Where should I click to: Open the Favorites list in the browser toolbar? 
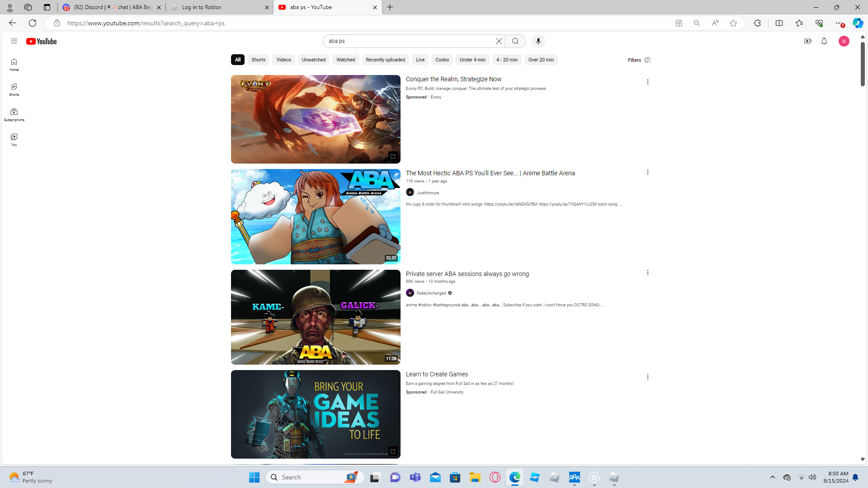(x=799, y=23)
